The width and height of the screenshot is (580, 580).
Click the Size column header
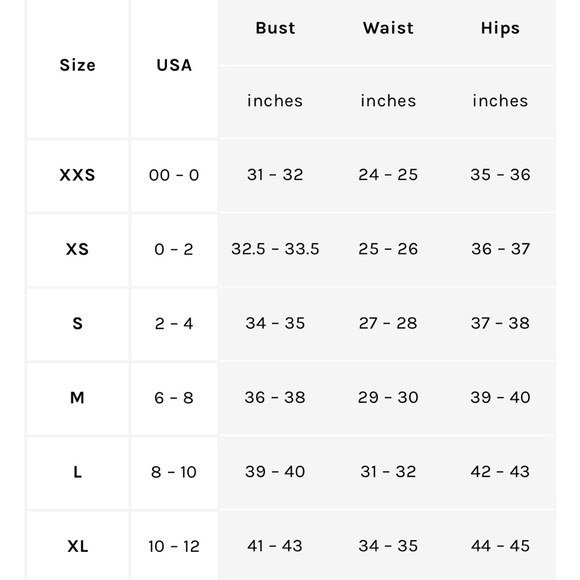coord(77,65)
